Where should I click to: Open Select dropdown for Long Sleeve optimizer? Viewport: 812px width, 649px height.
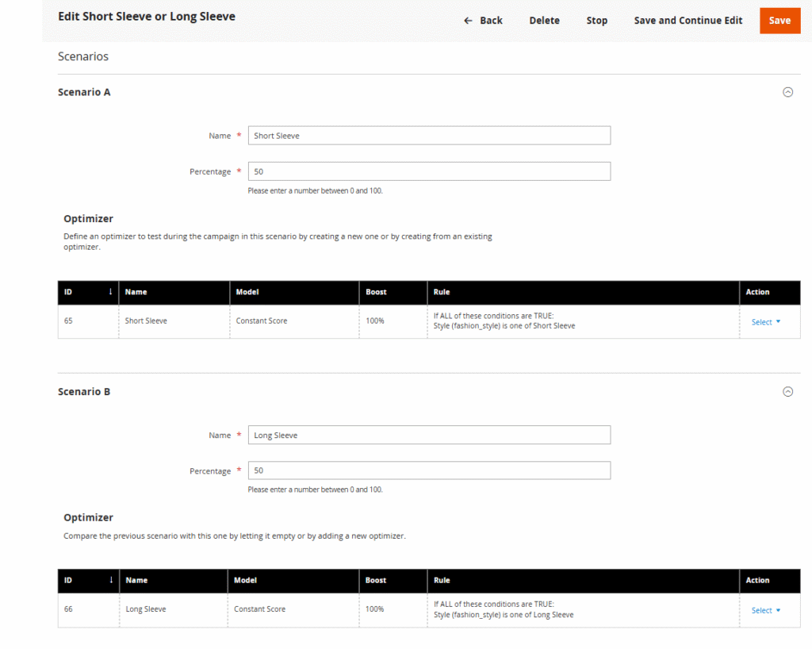click(765, 610)
